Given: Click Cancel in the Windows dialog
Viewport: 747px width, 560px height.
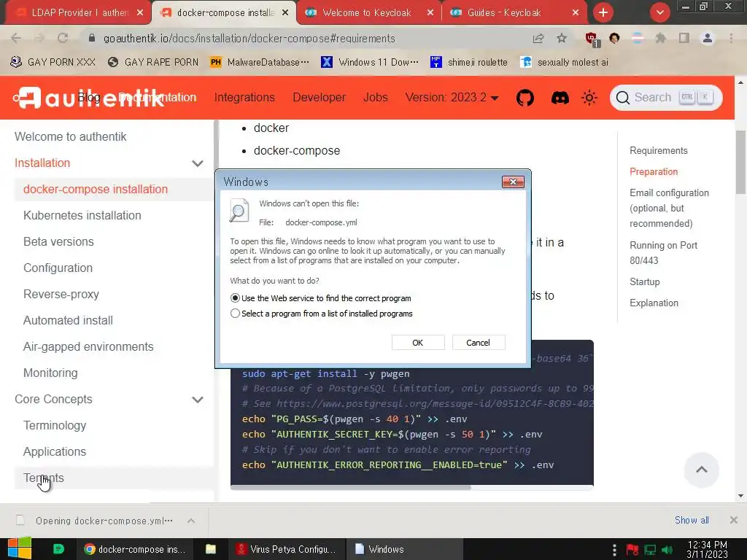Looking at the screenshot, I should (479, 343).
